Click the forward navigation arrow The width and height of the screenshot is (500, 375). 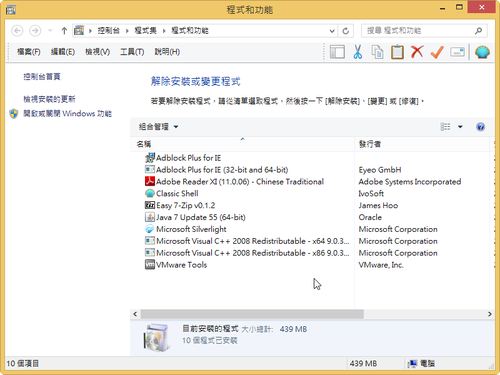(x=35, y=31)
